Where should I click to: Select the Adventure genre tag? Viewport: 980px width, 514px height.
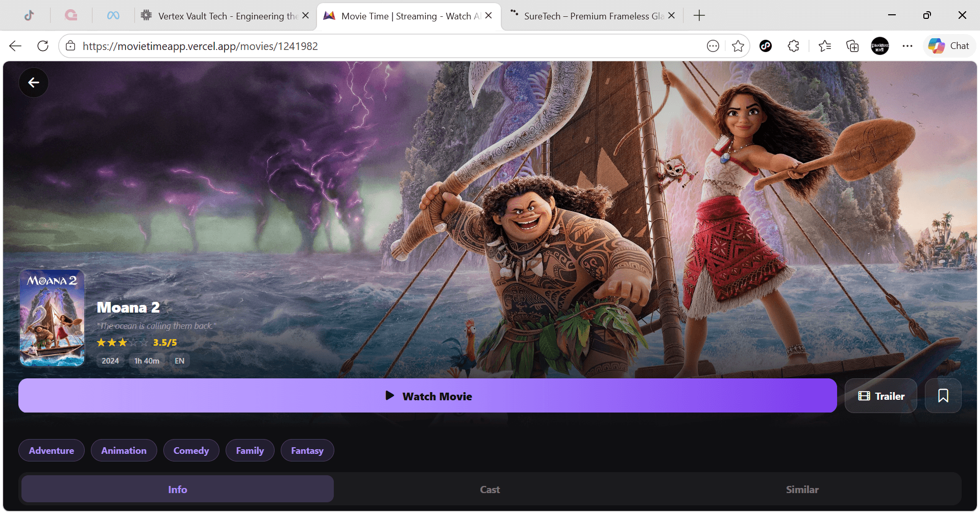click(x=52, y=450)
